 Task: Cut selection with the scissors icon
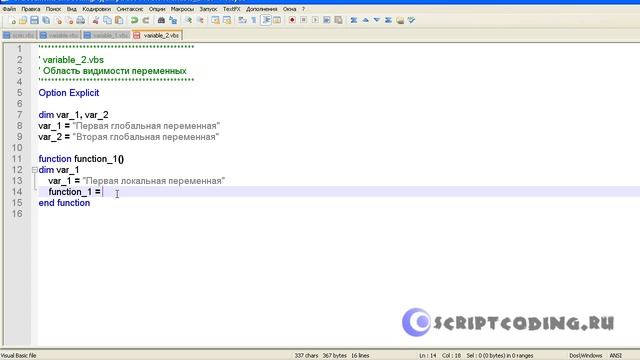pyautogui.click(x=96, y=20)
